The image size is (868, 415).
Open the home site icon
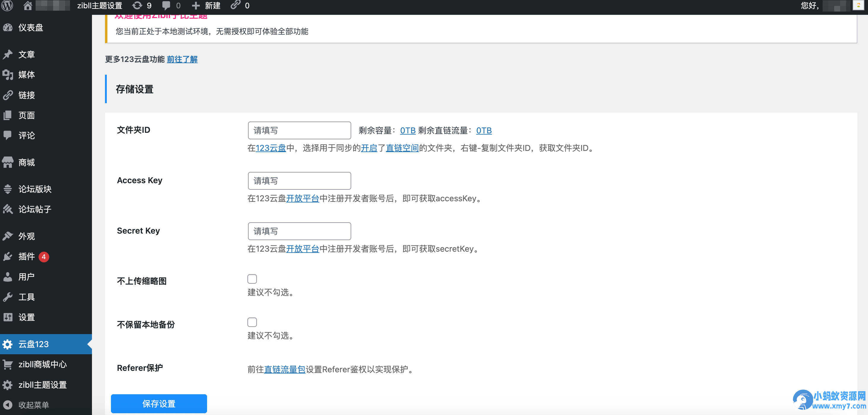(28, 5)
